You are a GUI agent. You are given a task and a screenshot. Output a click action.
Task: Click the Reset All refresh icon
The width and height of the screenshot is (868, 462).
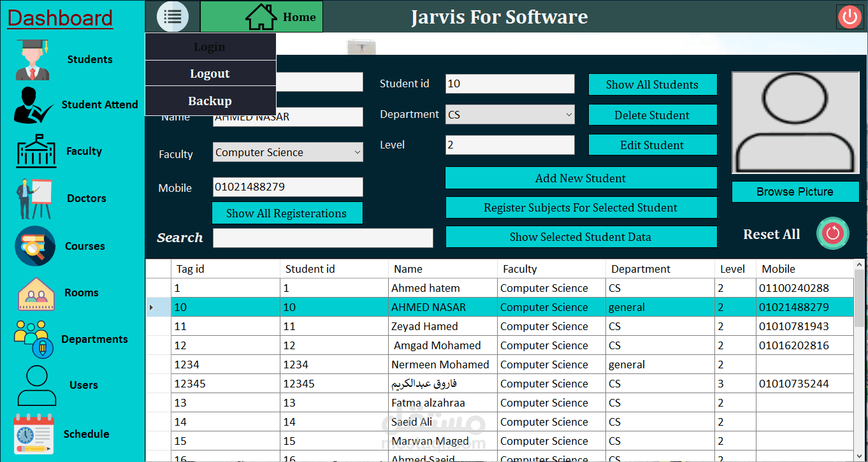coord(833,233)
